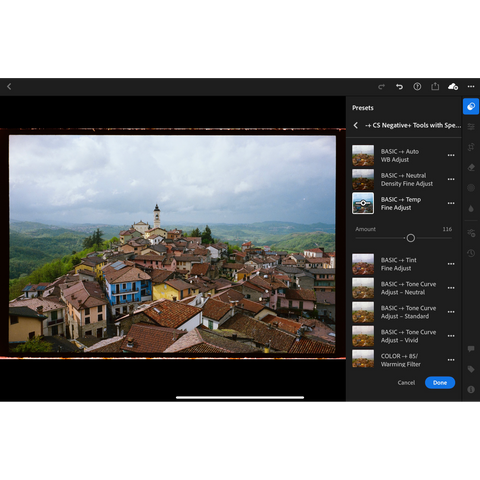Go back from CS Negative+ Tools group
This screenshot has width=480, height=480.
point(356,125)
